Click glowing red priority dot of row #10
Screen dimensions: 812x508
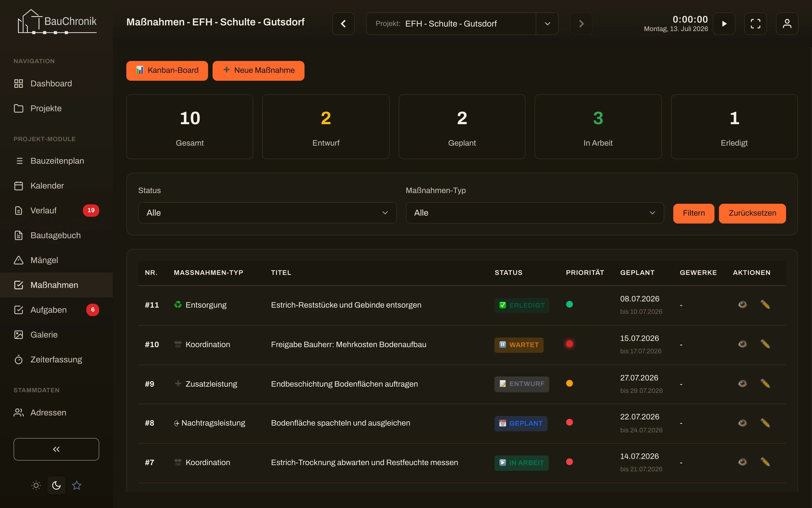(x=570, y=344)
